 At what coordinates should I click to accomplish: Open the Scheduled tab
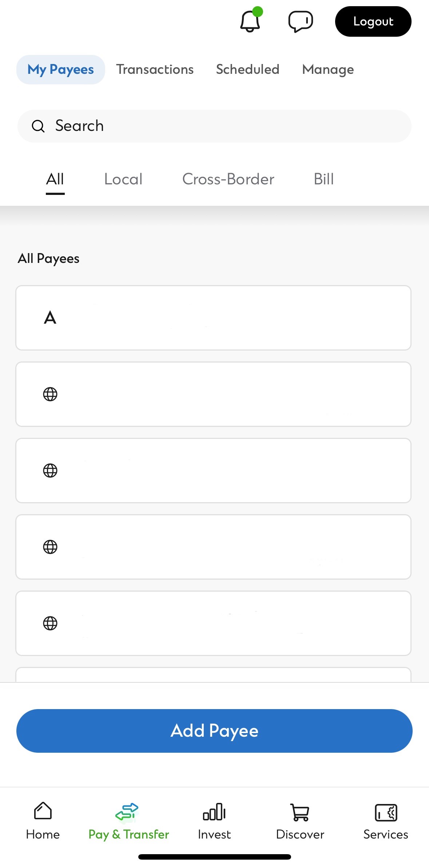(247, 69)
